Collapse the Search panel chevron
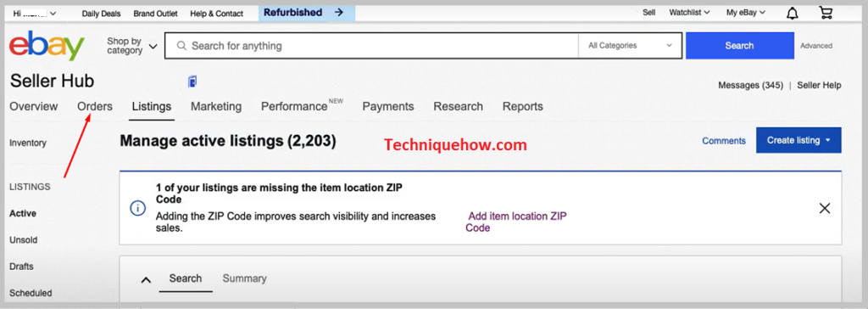 [x=146, y=279]
